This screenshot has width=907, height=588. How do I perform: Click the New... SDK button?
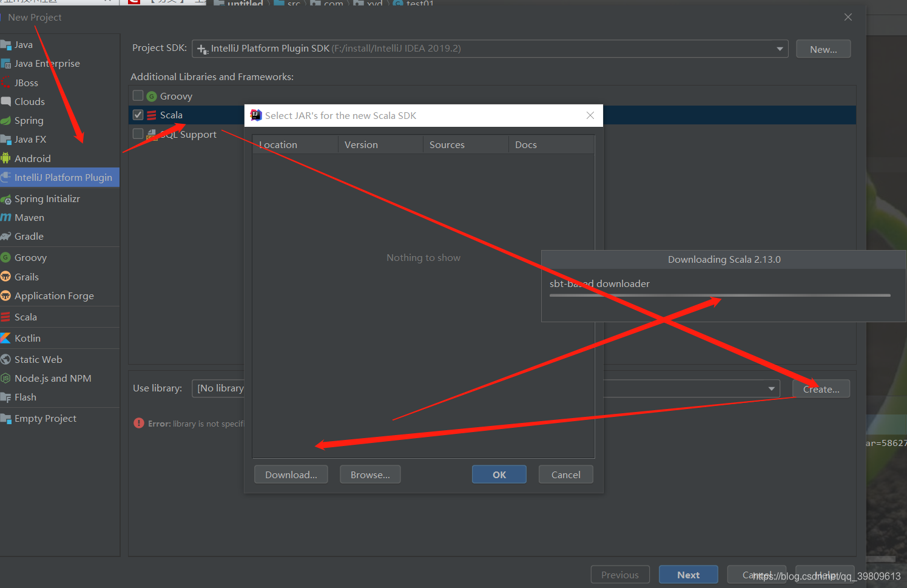click(823, 49)
